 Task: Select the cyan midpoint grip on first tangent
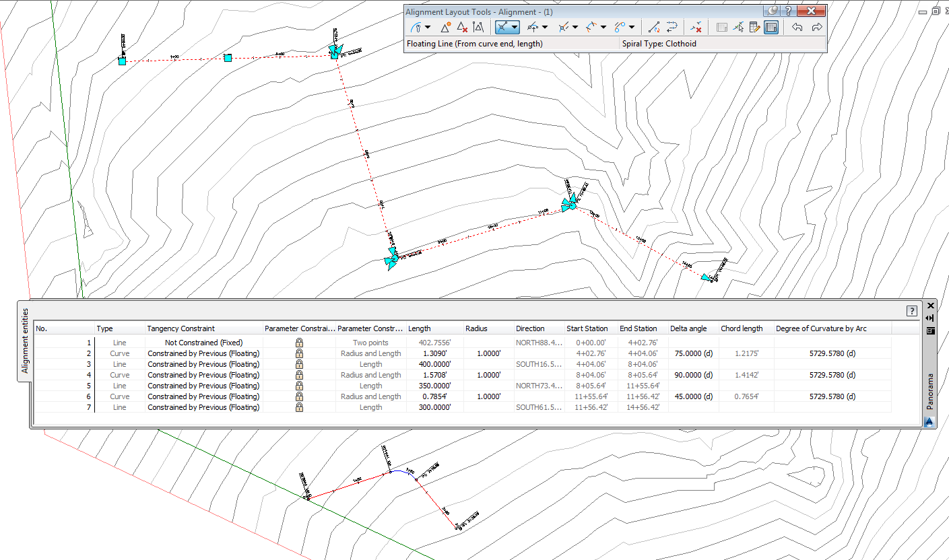pyautogui.click(x=228, y=58)
